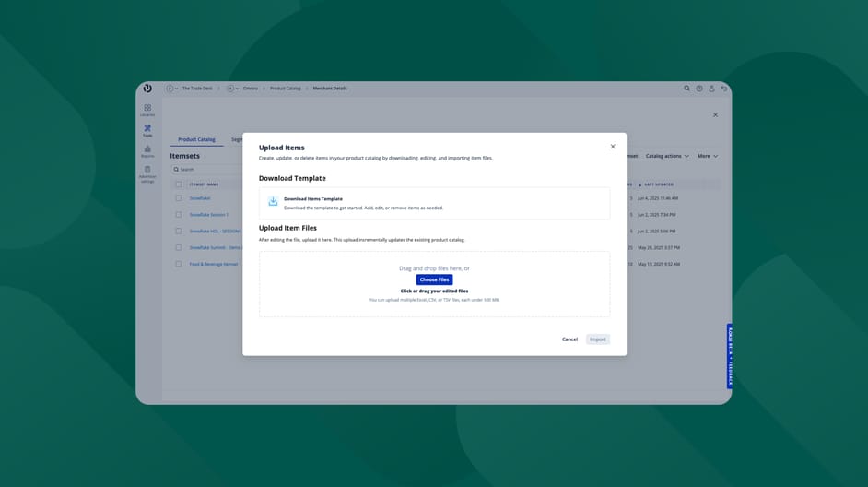Open the Reports sidebar icon

(x=147, y=151)
